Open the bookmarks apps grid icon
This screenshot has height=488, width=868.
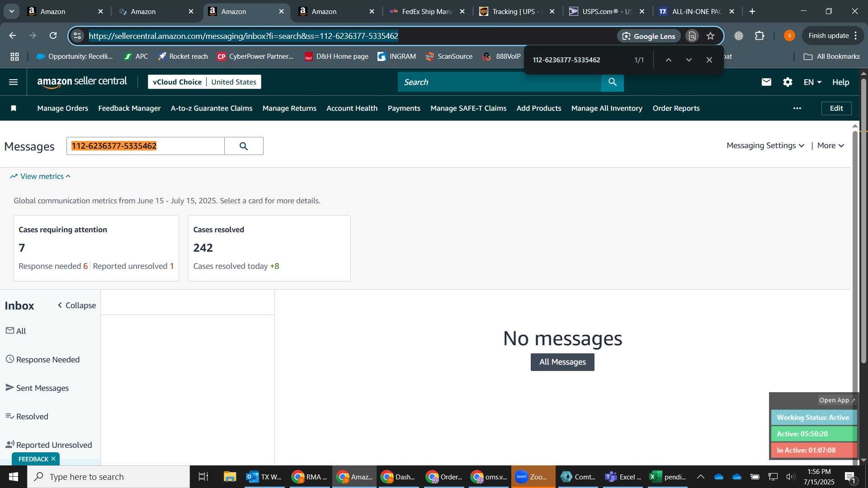click(x=15, y=56)
